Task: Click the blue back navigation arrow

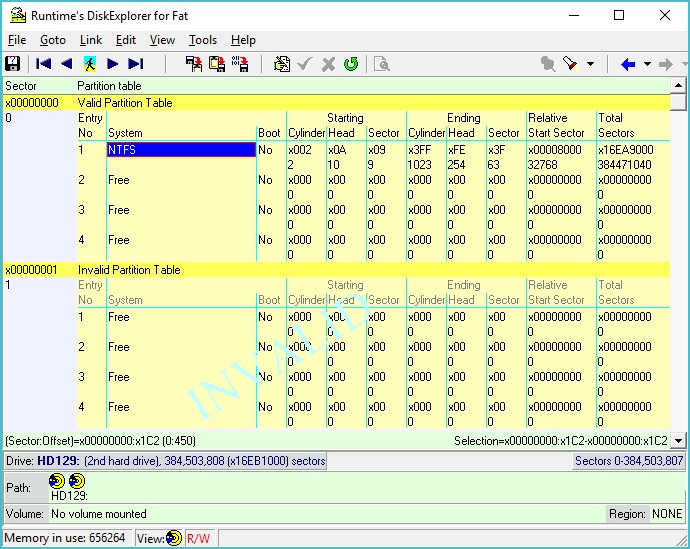Action: tap(628, 64)
